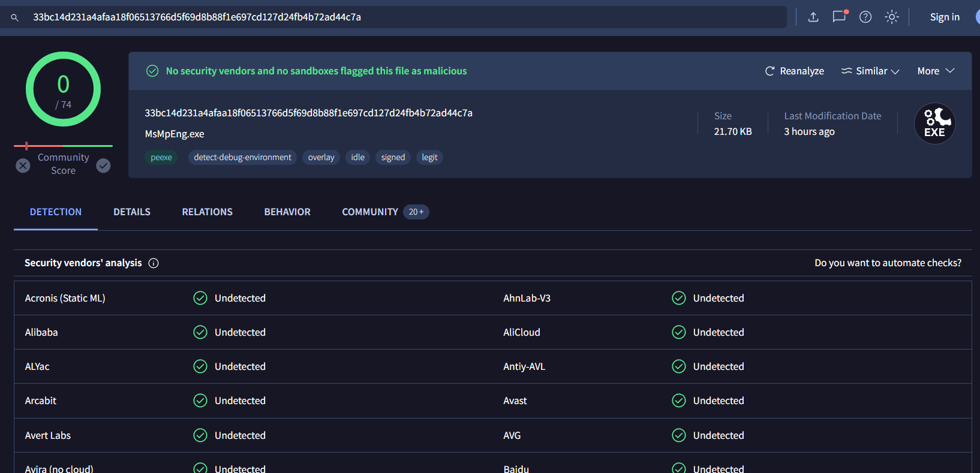Viewport: 980px width, 473px height.
Task: Select the detect-debug-environment tag
Action: tap(242, 157)
